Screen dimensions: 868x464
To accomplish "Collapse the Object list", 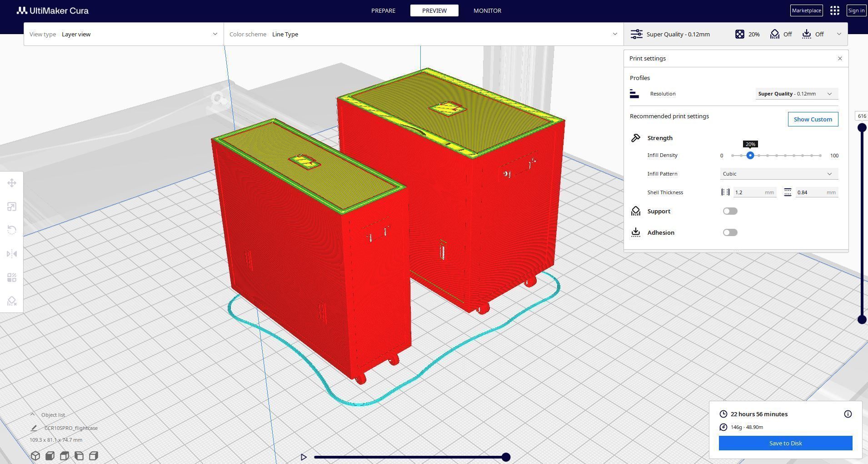I will pyautogui.click(x=32, y=414).
